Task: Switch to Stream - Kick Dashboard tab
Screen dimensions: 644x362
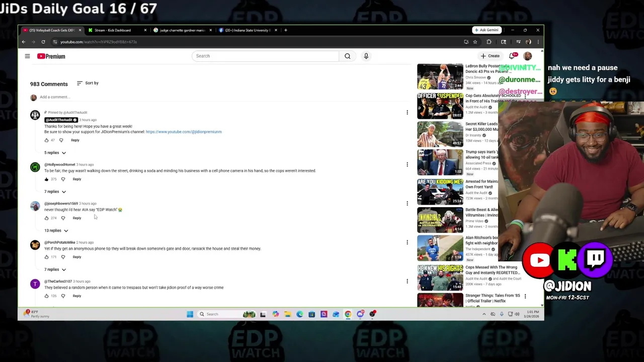Action: (116, 30)
